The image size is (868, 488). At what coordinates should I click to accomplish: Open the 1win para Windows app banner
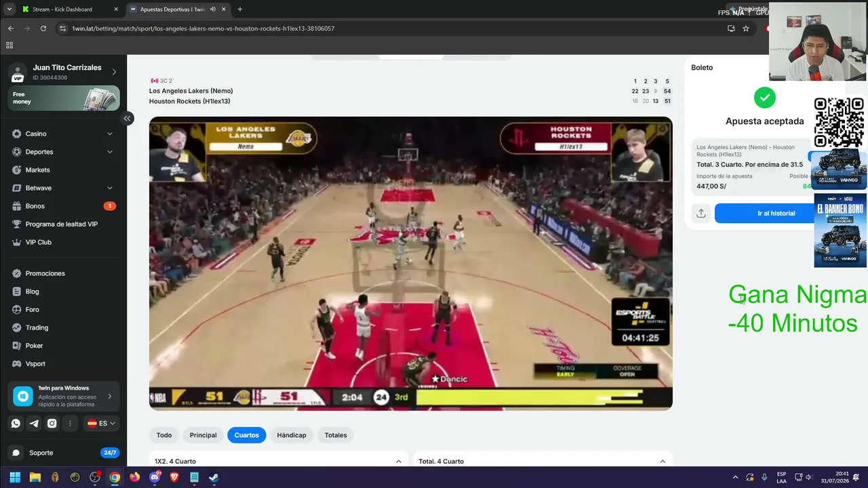pos(64,396)
